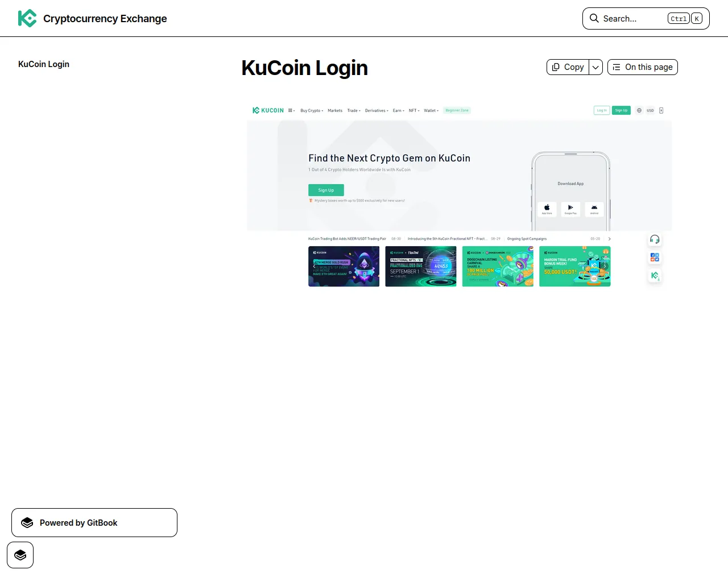Click the KuCoin logo in the embedded screenshot

coord(268,110)
